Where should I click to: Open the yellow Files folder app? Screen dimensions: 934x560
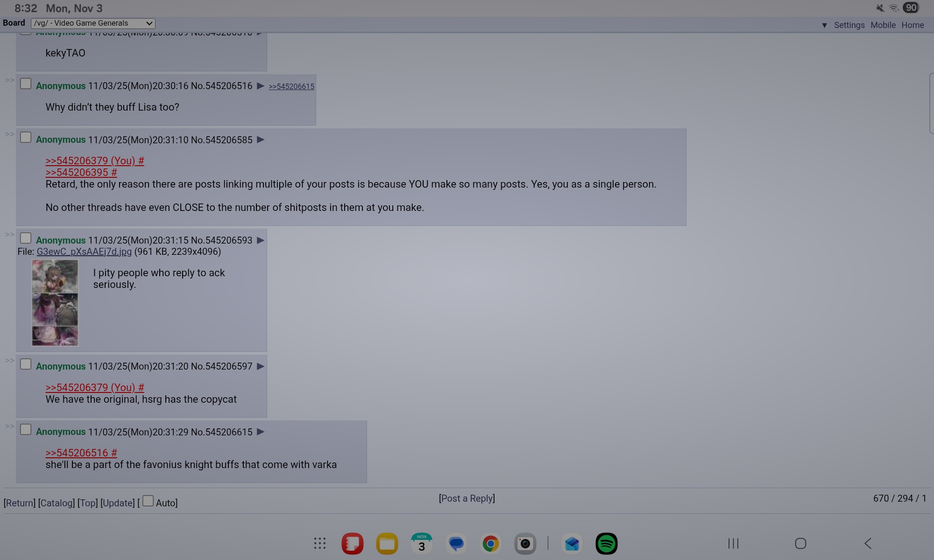tap(387, 544)
